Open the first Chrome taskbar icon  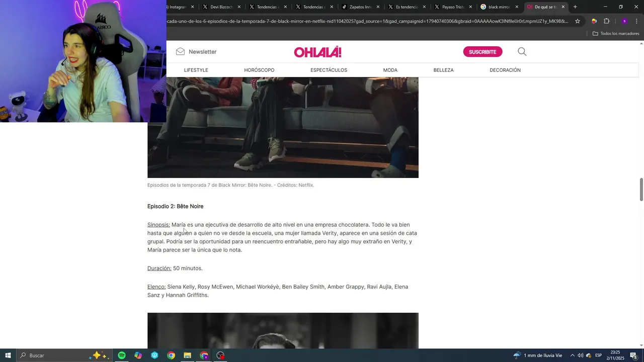pyautogui.click(x=171, y=355)
